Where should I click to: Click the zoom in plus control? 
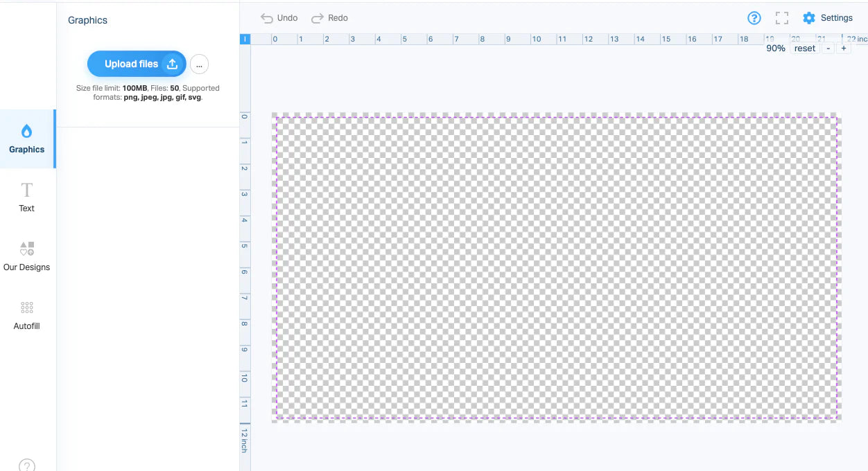point(844,48)
